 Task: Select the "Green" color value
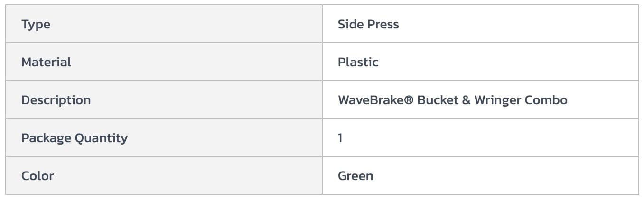tap(355, 176)
